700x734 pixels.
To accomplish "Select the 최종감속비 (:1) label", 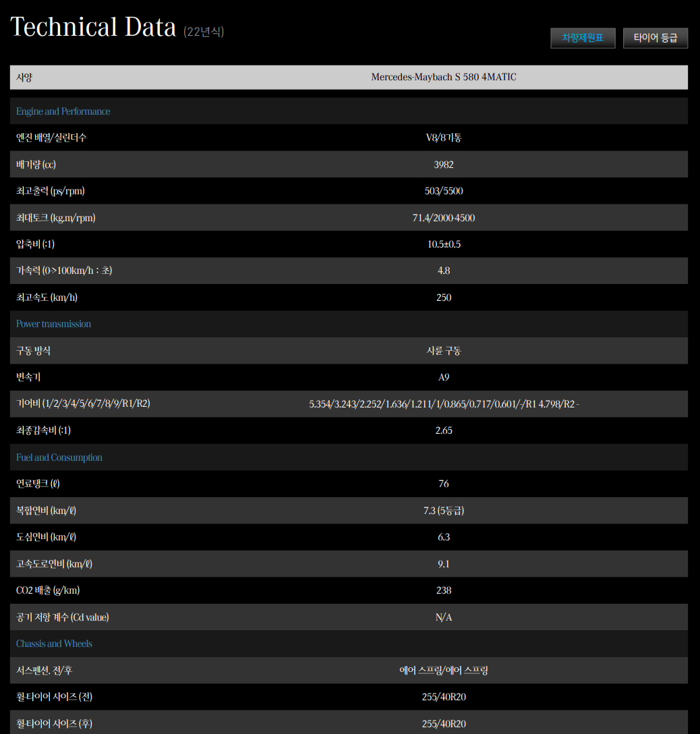I will (x=44, y=430).
